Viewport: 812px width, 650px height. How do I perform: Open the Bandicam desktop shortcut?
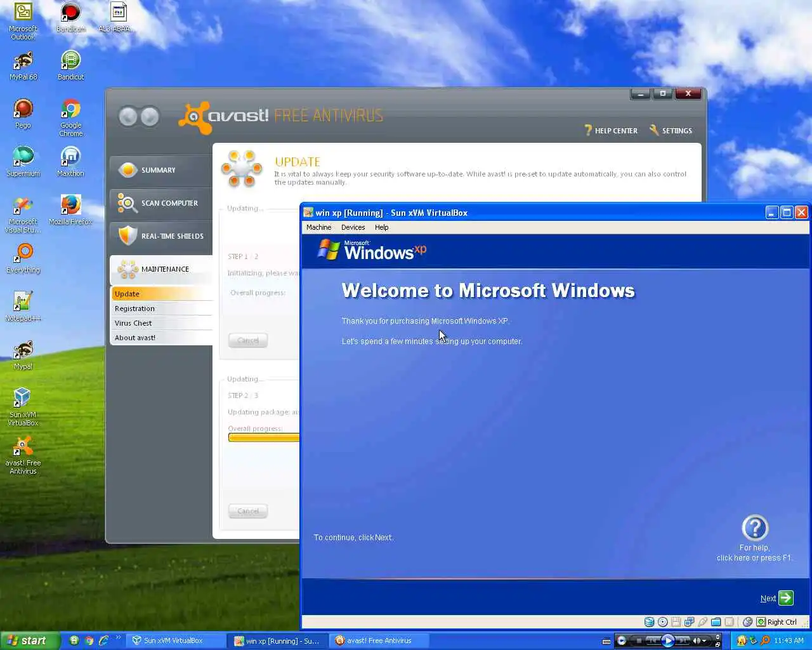point(70,18)
